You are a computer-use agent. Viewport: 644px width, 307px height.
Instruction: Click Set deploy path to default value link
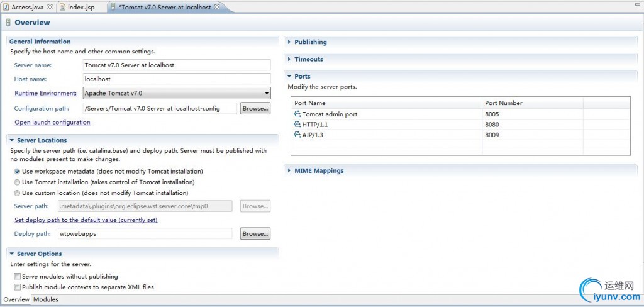point(86,220)
